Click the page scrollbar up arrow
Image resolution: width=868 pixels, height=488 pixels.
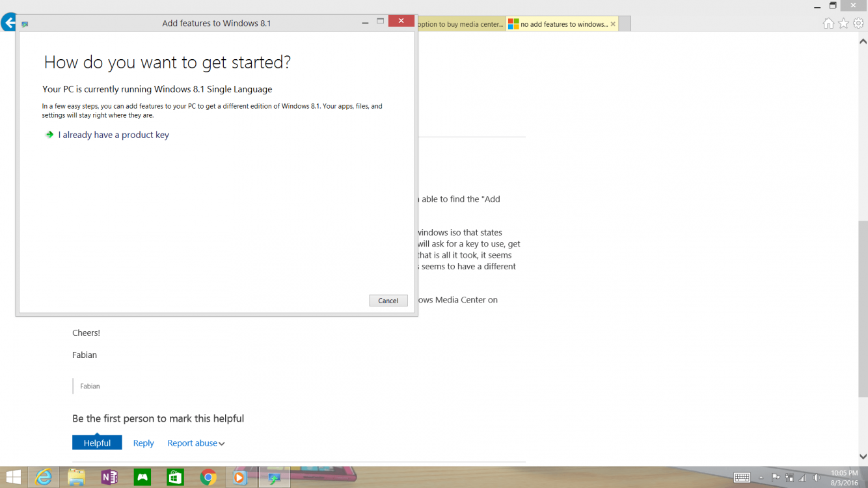click(x=863, y=40)
